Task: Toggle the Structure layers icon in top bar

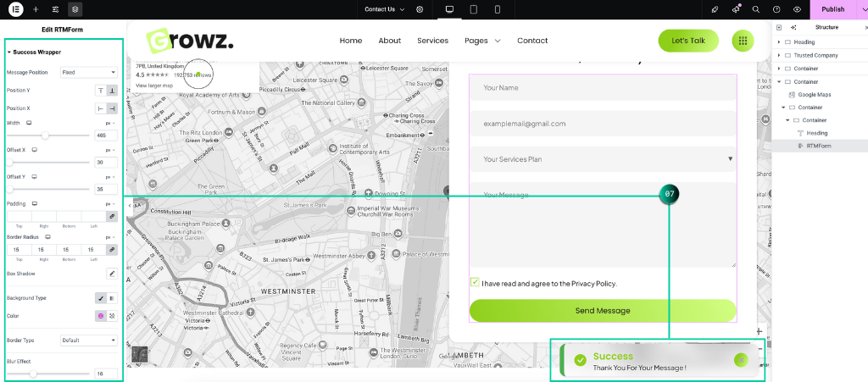Action: pos(75,9)
